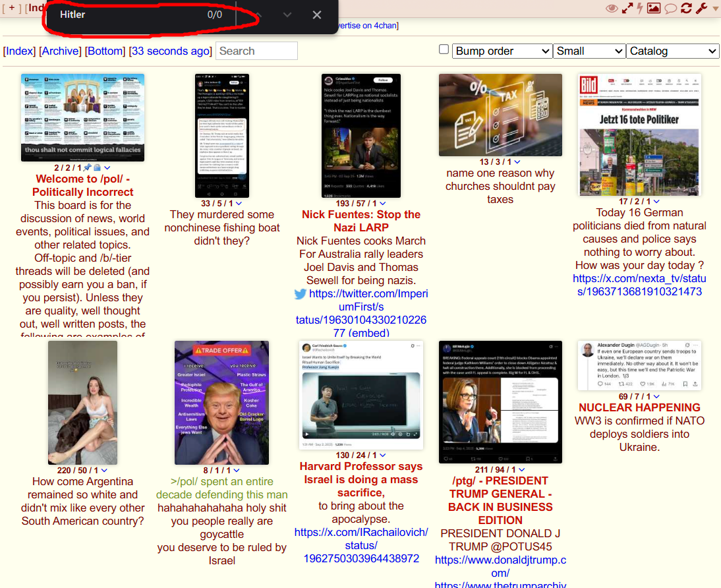Click the sticky pin icon on Welcome thread
Screen dimensions: 721x588
(x=88, y=167)
